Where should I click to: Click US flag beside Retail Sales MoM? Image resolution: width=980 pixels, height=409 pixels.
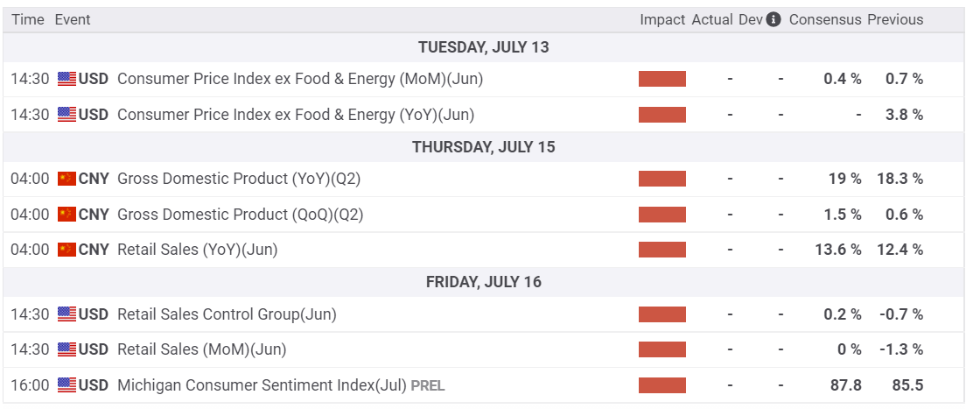pyautogui.click(x=66, y=349)
